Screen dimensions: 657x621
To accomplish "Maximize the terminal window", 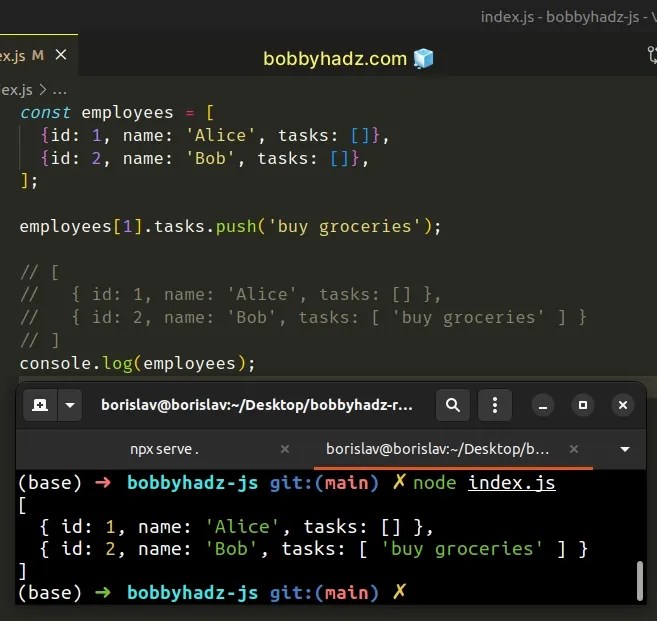I will (x=583, y=405).
